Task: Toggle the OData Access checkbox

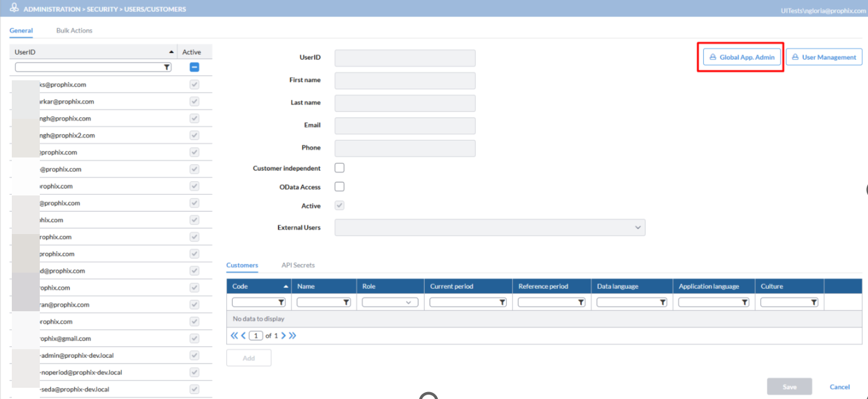Action: click(339, 187)
